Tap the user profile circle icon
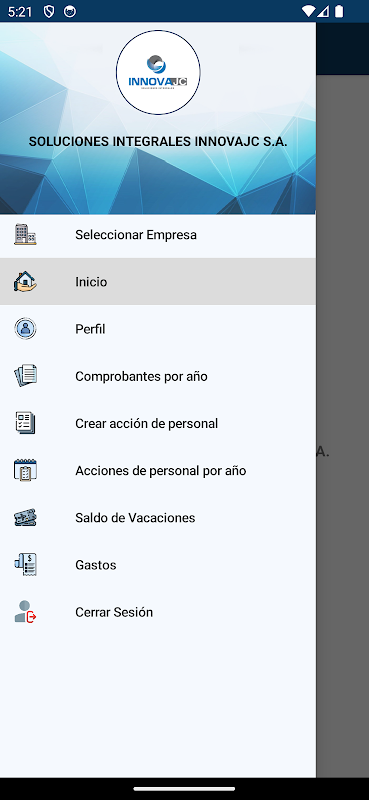This screenshot has height=800, width=369. pos(25,329)
